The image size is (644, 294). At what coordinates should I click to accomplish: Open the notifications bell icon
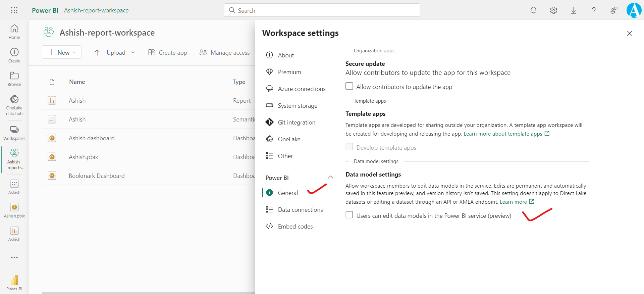pos(533,10)
